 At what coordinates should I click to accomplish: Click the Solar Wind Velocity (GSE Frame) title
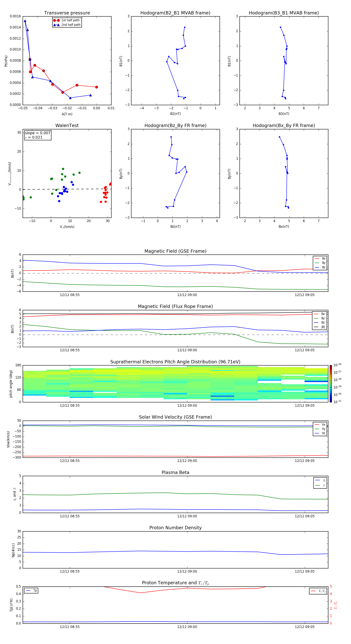pos(175,417)
